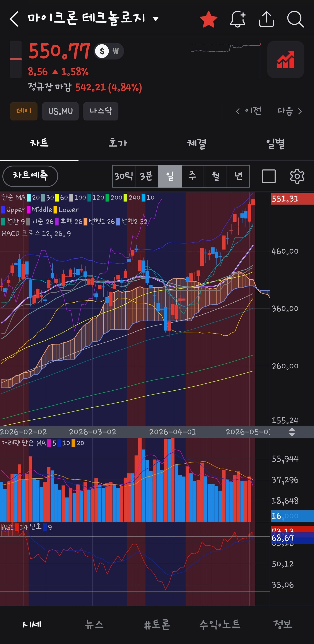Click the MACD 크로스 12, 26, 9 label
This screenshot has height=644, width=314.
click(x=36, y=234)
